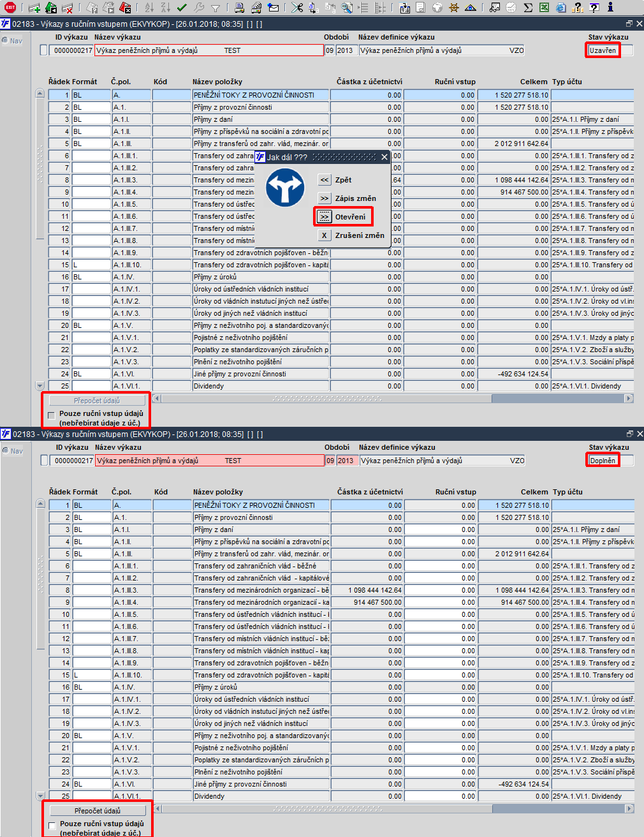Click lower 'Přepočet údajů' button
This screenshot has height=837, width=644.
point(98,811)
